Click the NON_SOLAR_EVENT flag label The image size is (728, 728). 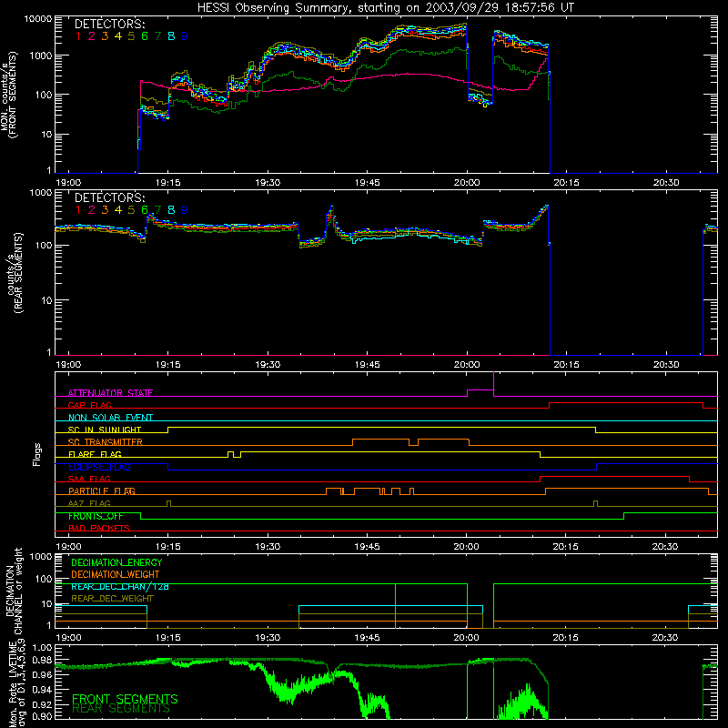coord(110,418)
